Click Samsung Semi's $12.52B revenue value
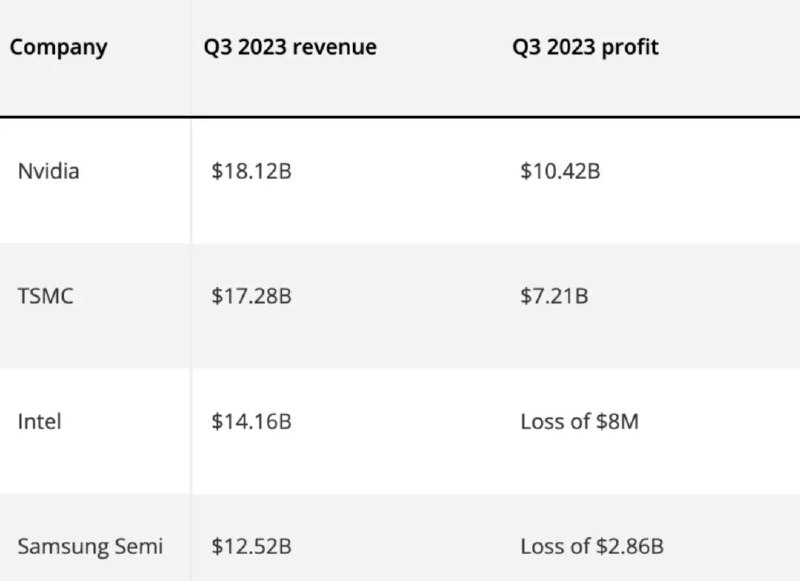Screen dimensions: 800x581 coord(251,546)
